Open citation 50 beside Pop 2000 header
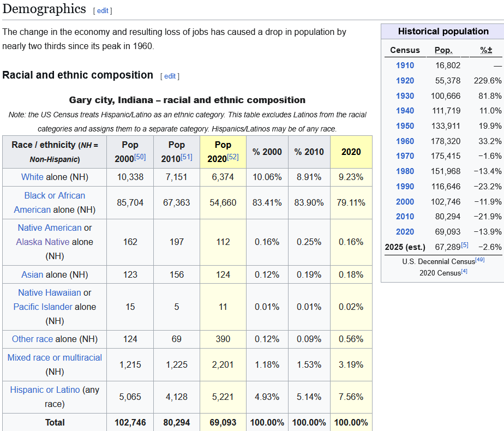Screen dimensions: 504x431 [x=140, y=157]
